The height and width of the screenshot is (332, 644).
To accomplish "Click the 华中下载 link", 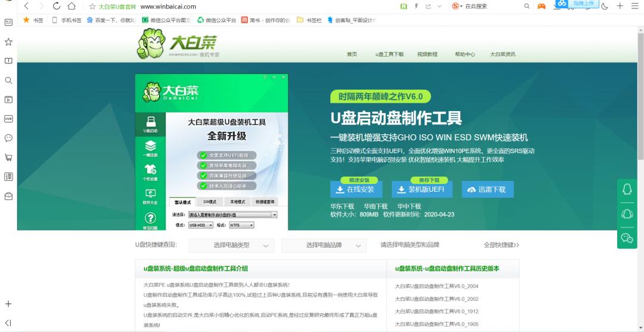I will click(x=408, y=206).
